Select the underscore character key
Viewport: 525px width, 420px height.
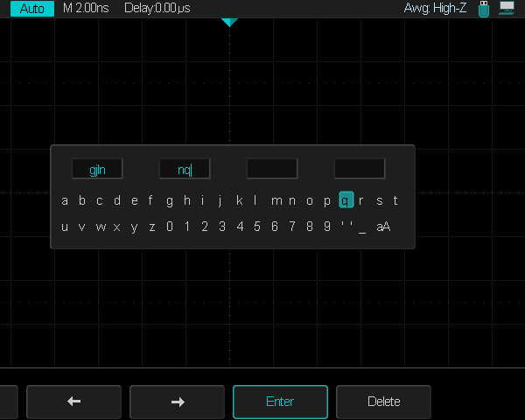(362, 227)
